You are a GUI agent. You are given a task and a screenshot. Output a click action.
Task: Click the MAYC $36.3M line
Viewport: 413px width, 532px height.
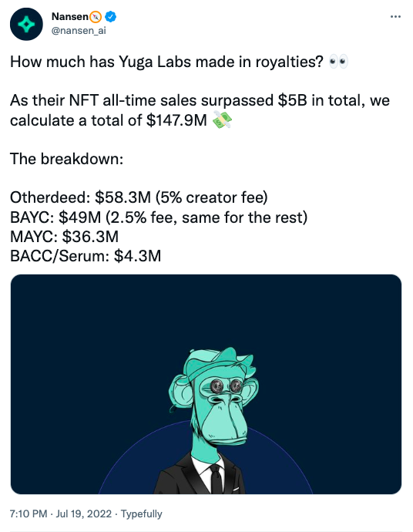[x=65, y=237]
